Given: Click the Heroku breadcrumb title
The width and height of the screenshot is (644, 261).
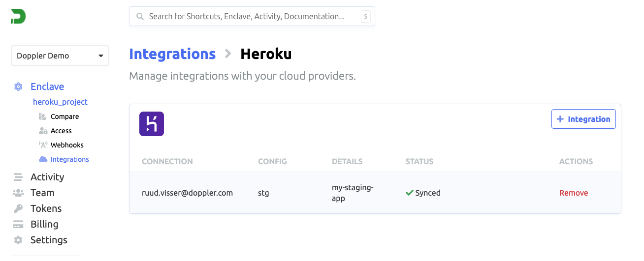Looking at the screenshot, I should (266, 54).
